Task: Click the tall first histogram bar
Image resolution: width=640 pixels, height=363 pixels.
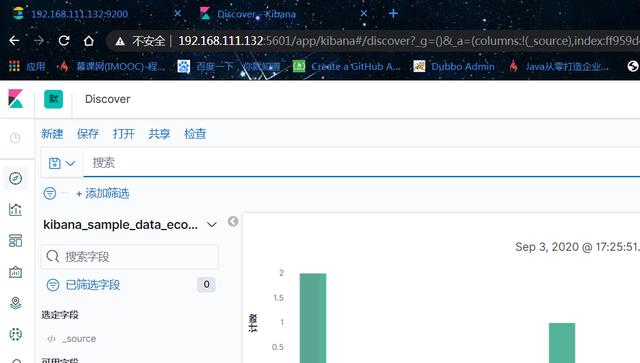Action: point(313,318)
